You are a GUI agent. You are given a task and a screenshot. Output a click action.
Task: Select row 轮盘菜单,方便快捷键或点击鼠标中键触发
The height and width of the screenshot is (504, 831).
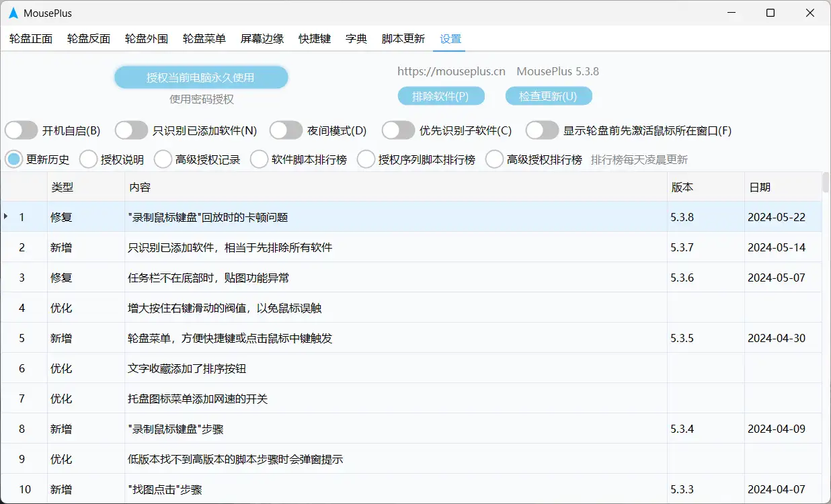411,338
